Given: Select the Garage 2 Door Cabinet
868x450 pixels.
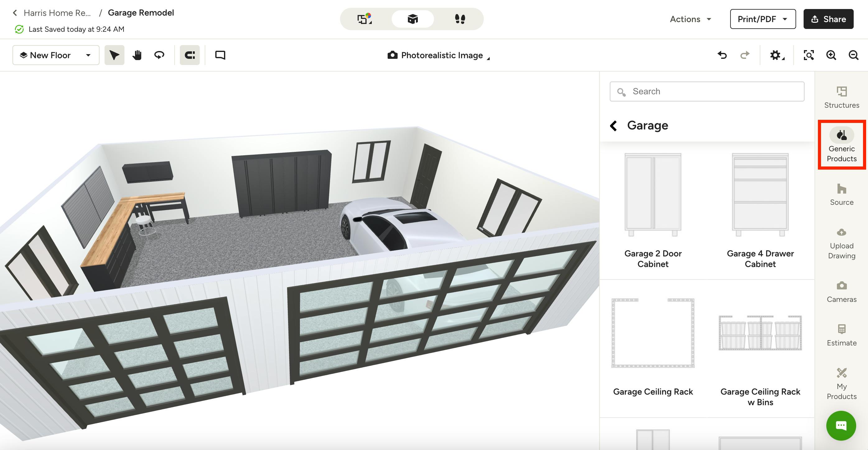Looking at the screenshot, I should click(x=653, y=211).
